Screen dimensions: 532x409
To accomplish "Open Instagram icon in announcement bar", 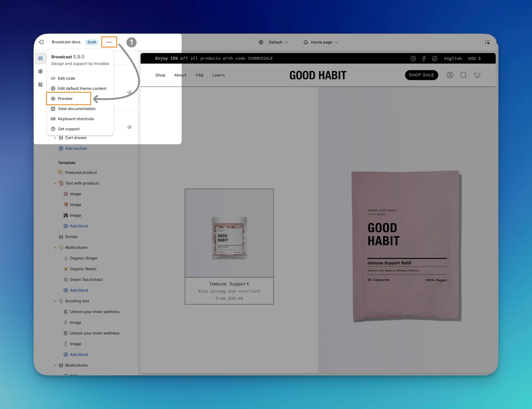I will point(413,58).
